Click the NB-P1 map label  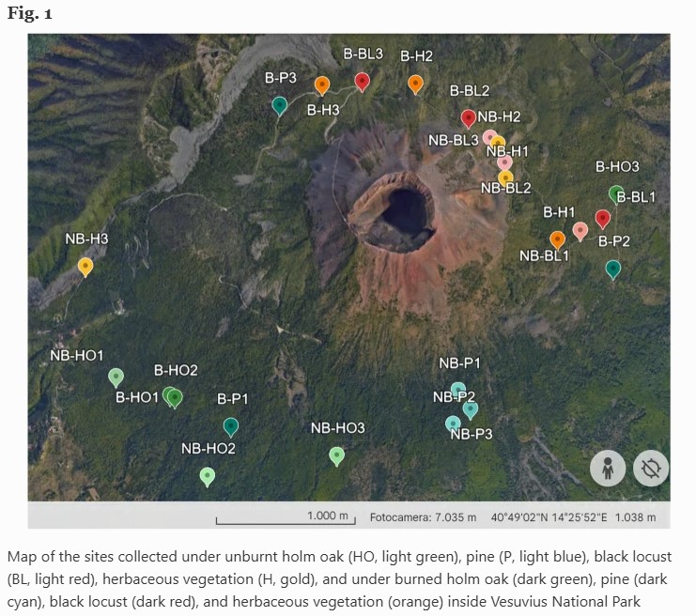tap(459, 363)
